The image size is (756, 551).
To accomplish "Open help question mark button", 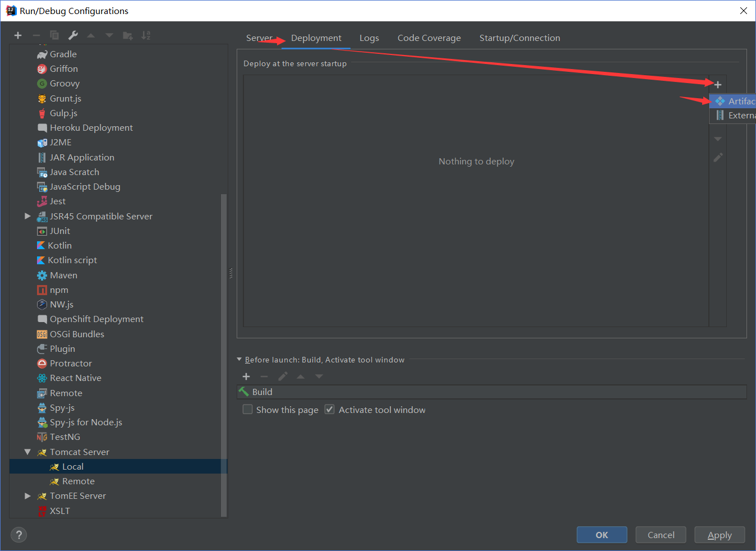I will (x=19, y=535).
